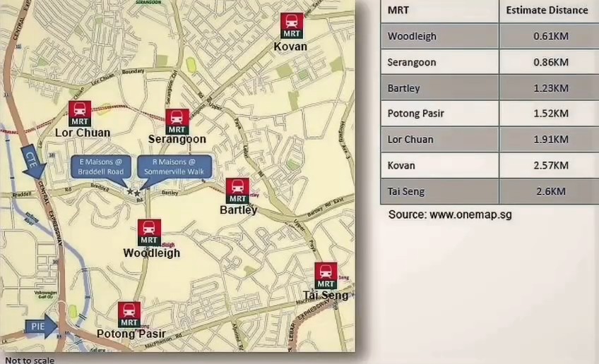Select the Serangoon table row
The width and height of the screenshot is (599, 364).
click(489, 62)
